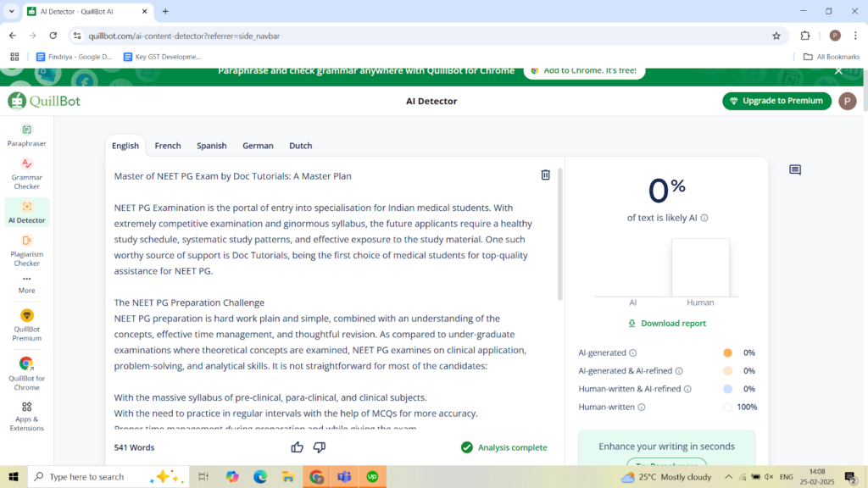Click the QuillBot for Chrome icon
The image size is (868, 488).
tap(26, 371)
